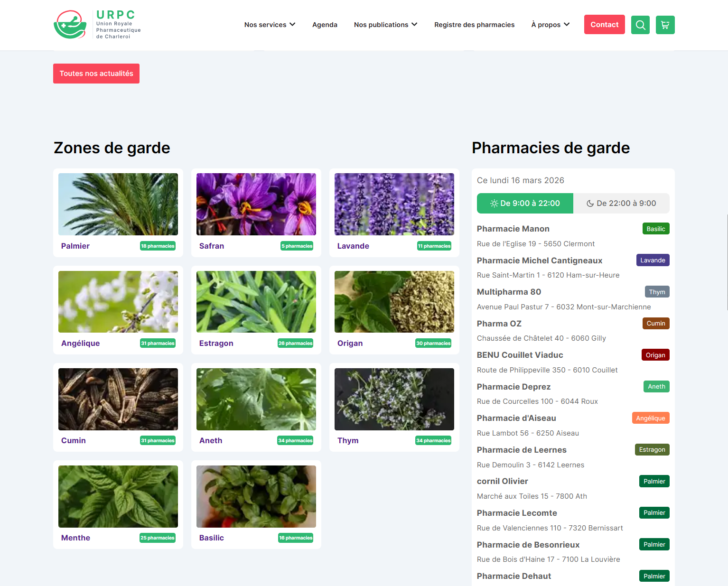Switch to the 9:00 à 22:00 day shift
The width and height of the screenshot is (728, 586).
[x=525, y=203]
